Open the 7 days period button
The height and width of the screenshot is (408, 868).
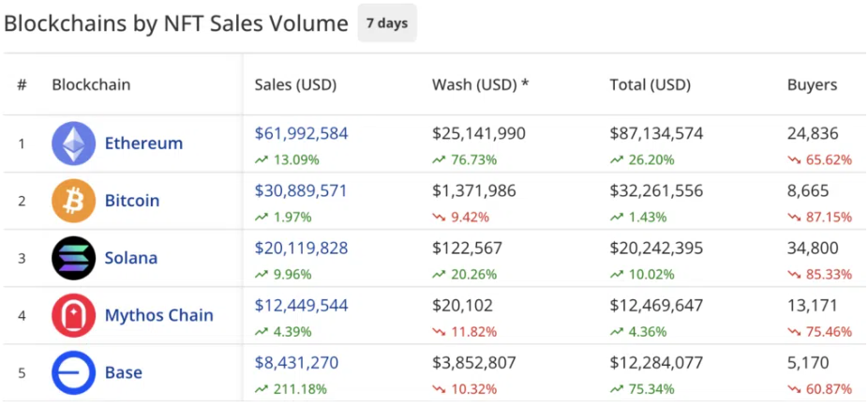coord(387,23)
